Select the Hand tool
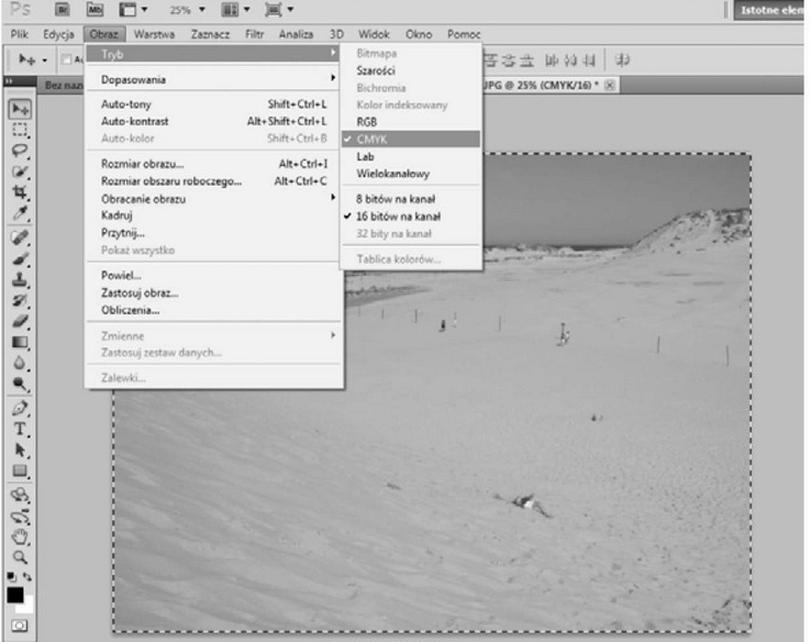 [19, 537]
